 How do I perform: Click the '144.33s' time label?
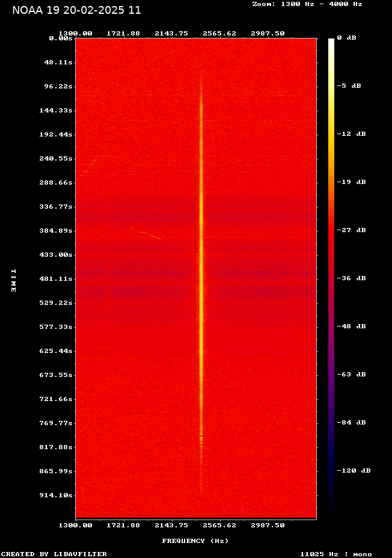pos(56,110)
